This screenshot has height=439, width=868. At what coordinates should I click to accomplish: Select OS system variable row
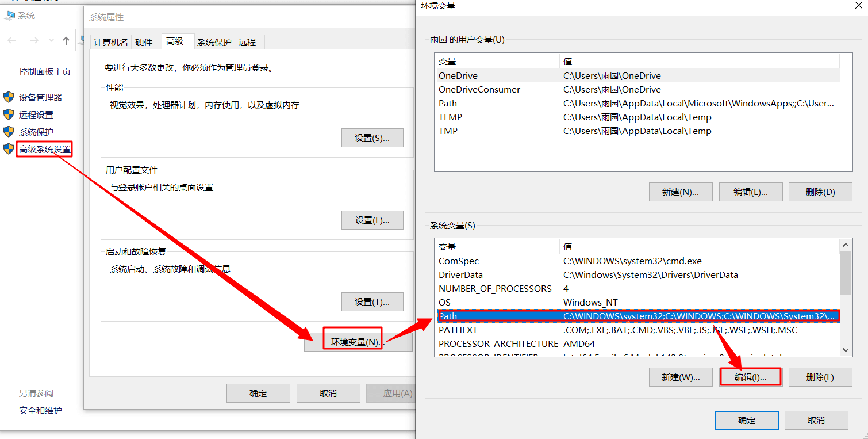[x=637, y=302]
